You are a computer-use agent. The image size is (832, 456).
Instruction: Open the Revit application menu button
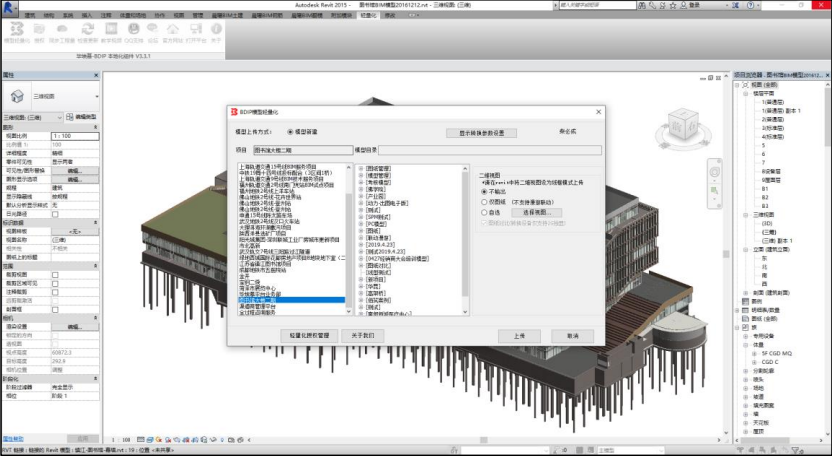pyautogui.click(x=11, y=7)
